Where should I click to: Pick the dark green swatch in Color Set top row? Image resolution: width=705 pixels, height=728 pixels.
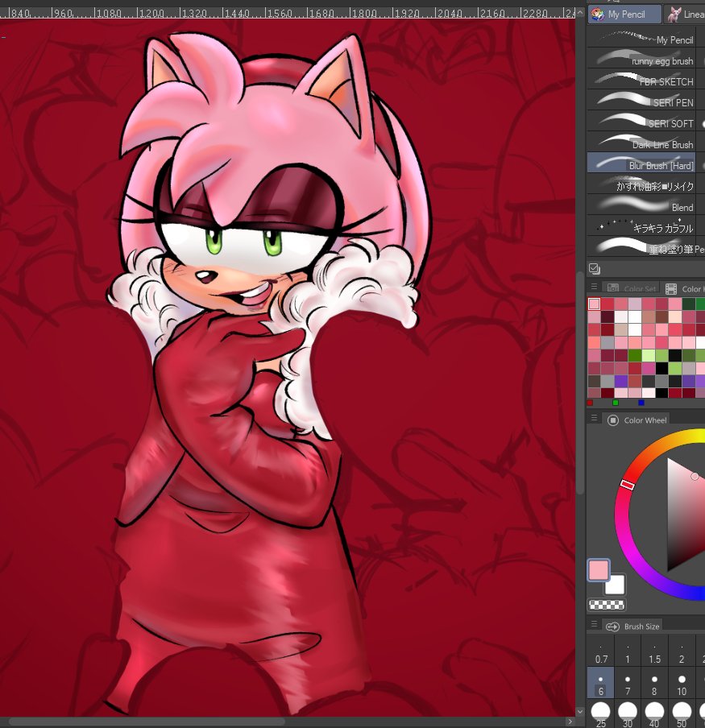689,304
